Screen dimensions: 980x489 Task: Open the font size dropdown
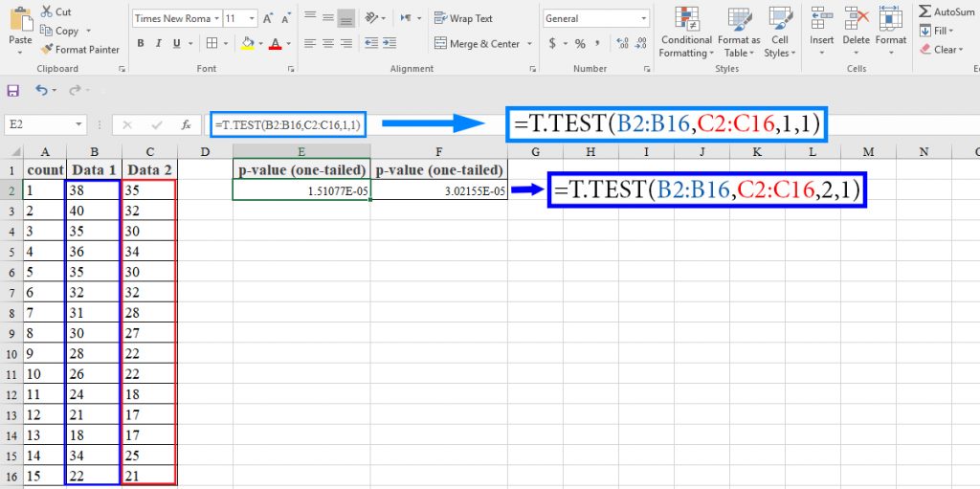(252, 19)
